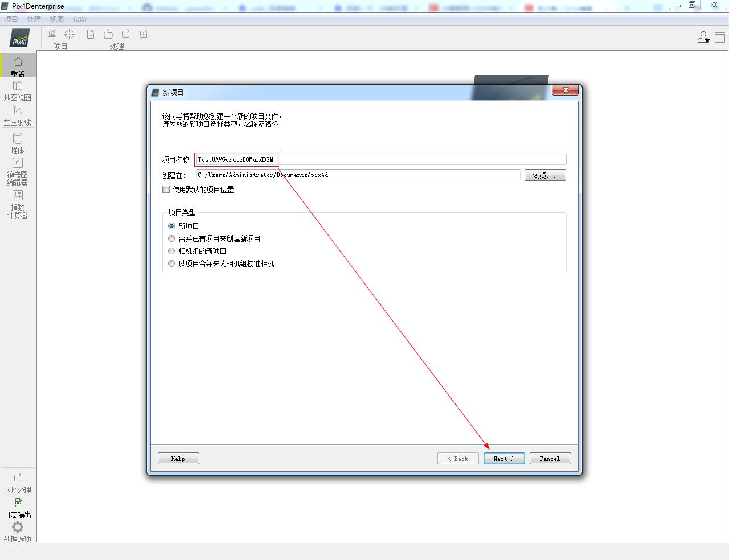
Task: Open the 堆体 volumes view
Action: 18,143
